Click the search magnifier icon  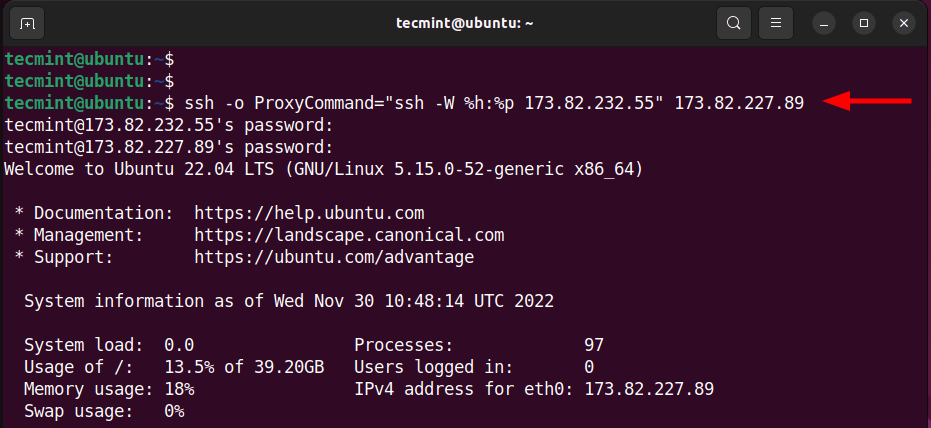pos(734,22)
